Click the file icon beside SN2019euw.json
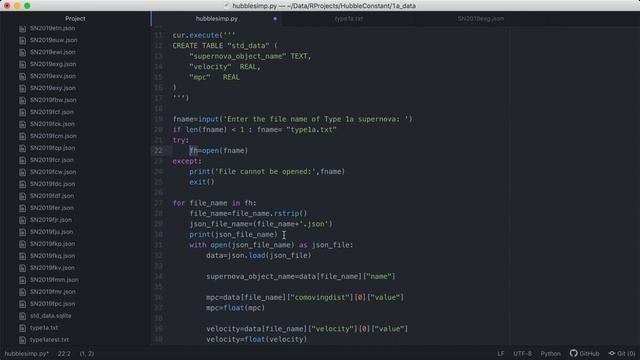The image size is (640, 360). tap(22, 40)
